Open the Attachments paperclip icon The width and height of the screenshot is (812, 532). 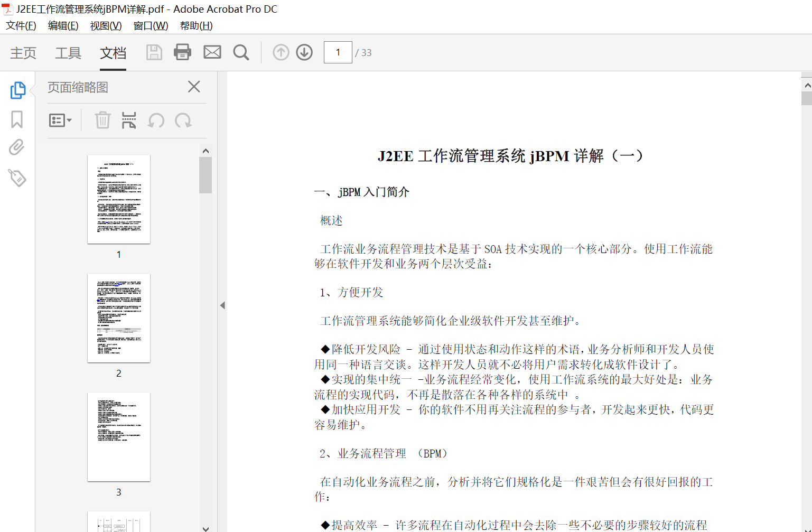pyautogui.click(x=17, y=147)
